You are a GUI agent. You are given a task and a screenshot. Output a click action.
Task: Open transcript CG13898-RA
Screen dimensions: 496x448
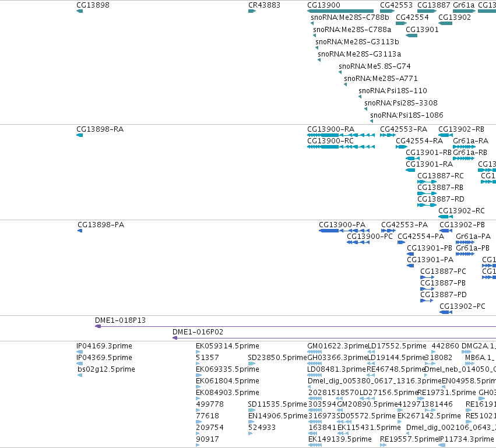click(100, 129)
